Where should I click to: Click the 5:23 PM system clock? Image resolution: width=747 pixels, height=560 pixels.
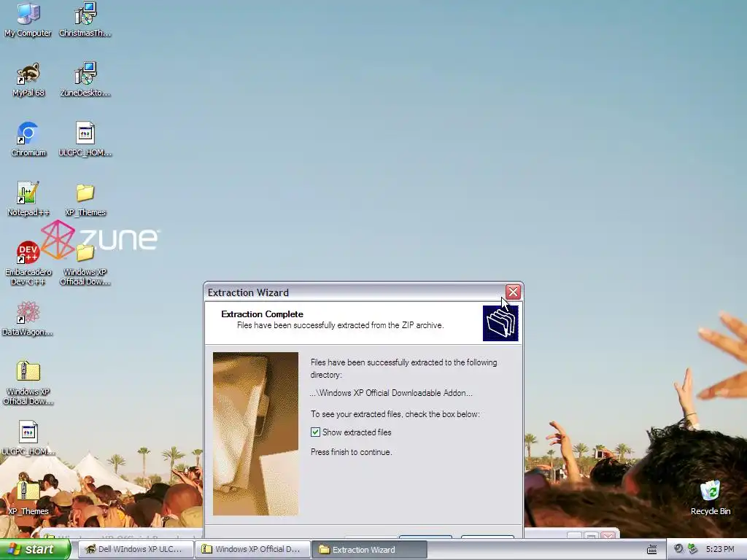click(720, 549)
